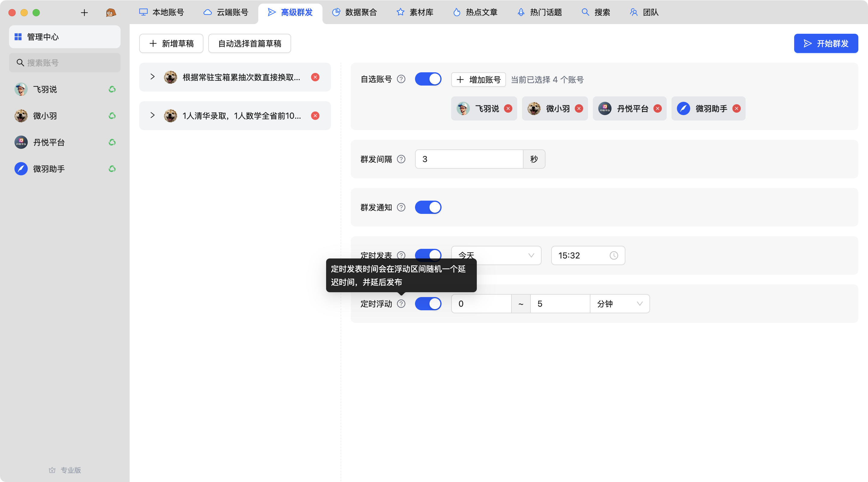Click the help icon beside 定时发表
868x482 pixels.
[x=401, y=255]
